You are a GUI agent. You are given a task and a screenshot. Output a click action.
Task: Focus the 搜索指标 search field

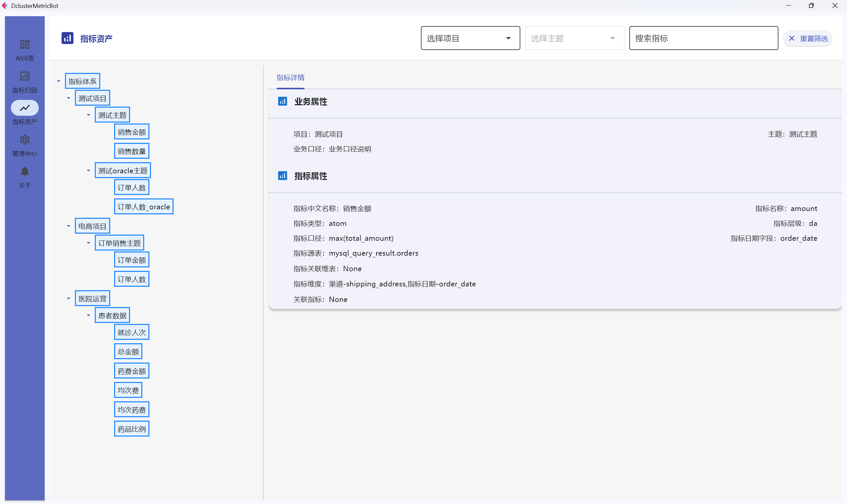click(703, 38)
